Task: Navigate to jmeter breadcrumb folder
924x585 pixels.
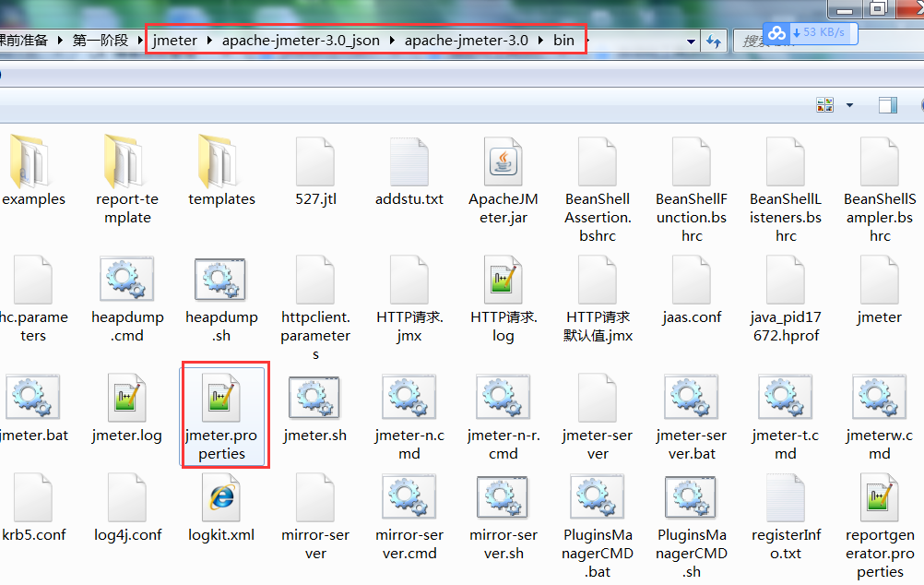Action: 175,40
